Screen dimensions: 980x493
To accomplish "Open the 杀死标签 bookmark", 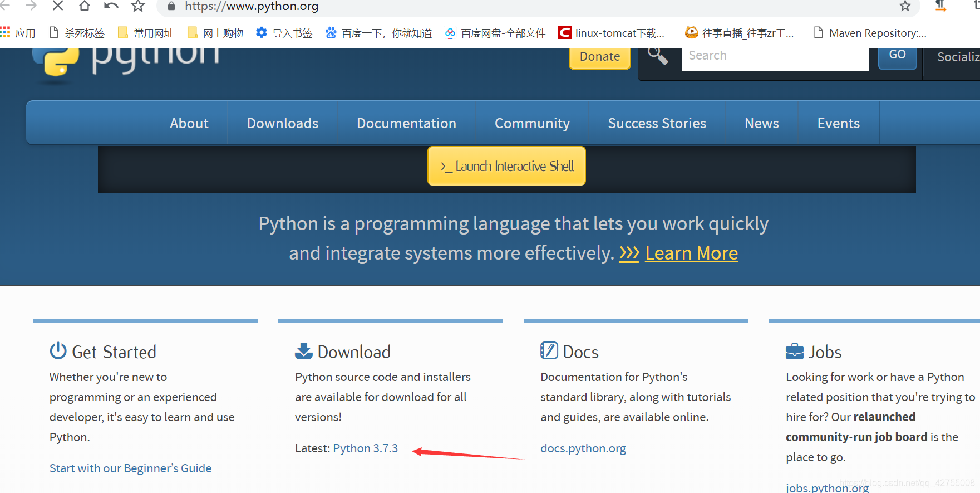I will [x=77, y=33].
